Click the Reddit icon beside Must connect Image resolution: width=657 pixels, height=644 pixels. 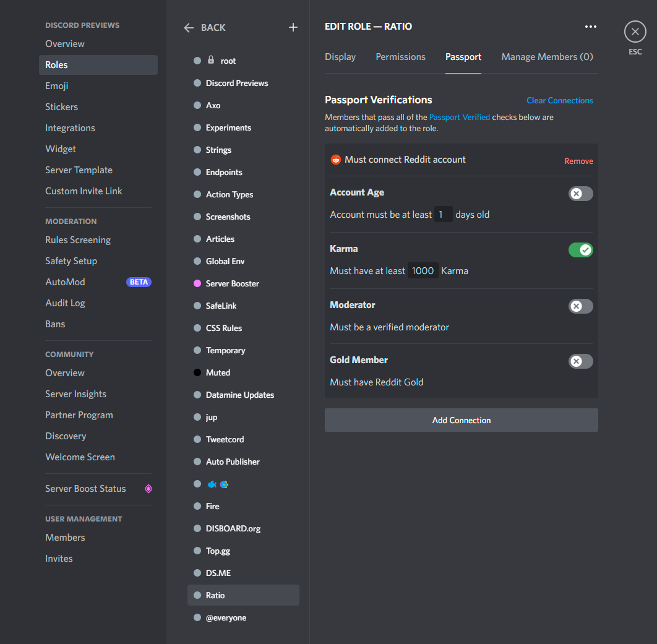[x=336, y=160]
